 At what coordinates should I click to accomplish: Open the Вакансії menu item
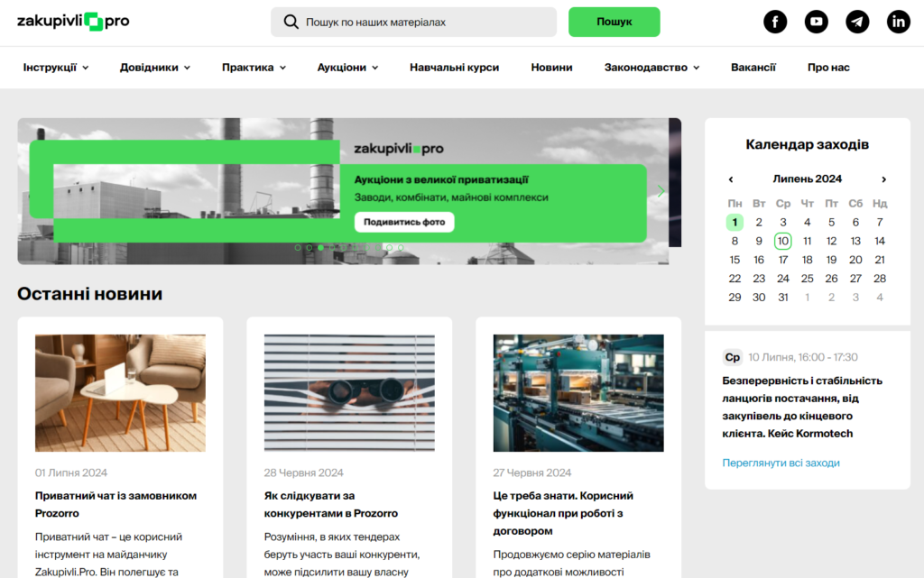(x=753, y=68)
